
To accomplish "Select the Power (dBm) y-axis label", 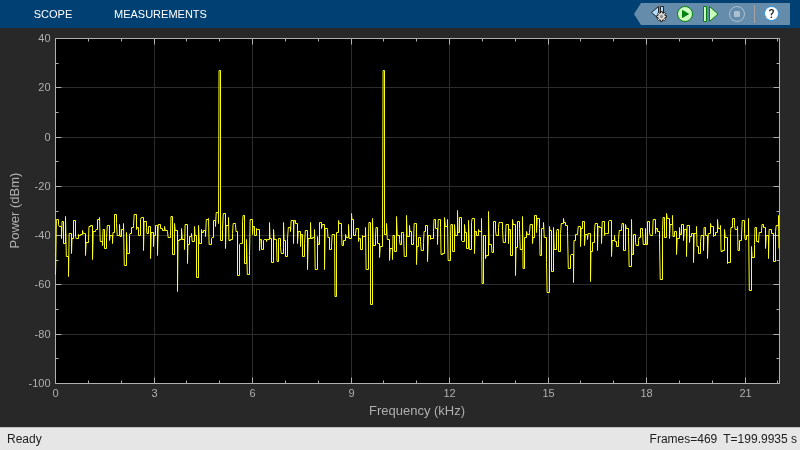I will pos(14,211).
